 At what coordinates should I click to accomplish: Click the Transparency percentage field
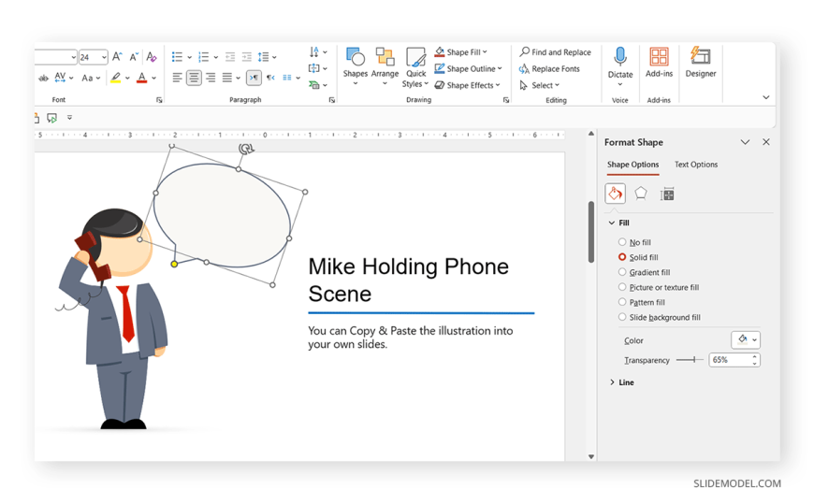coord(730,360)
